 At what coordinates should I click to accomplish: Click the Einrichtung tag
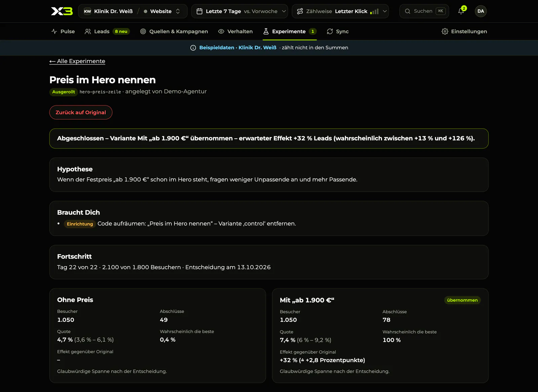click(80, 224)
